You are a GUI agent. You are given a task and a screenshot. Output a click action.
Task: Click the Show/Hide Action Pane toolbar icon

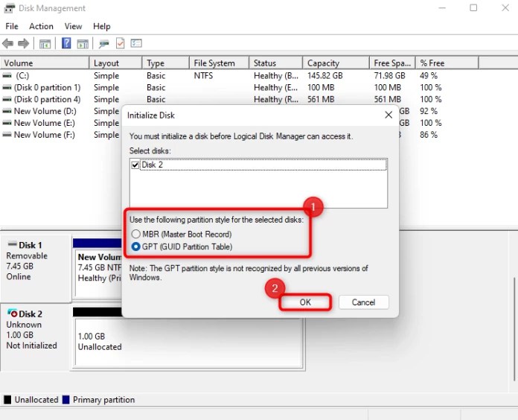pyautogui.click(x=83, y=44)
